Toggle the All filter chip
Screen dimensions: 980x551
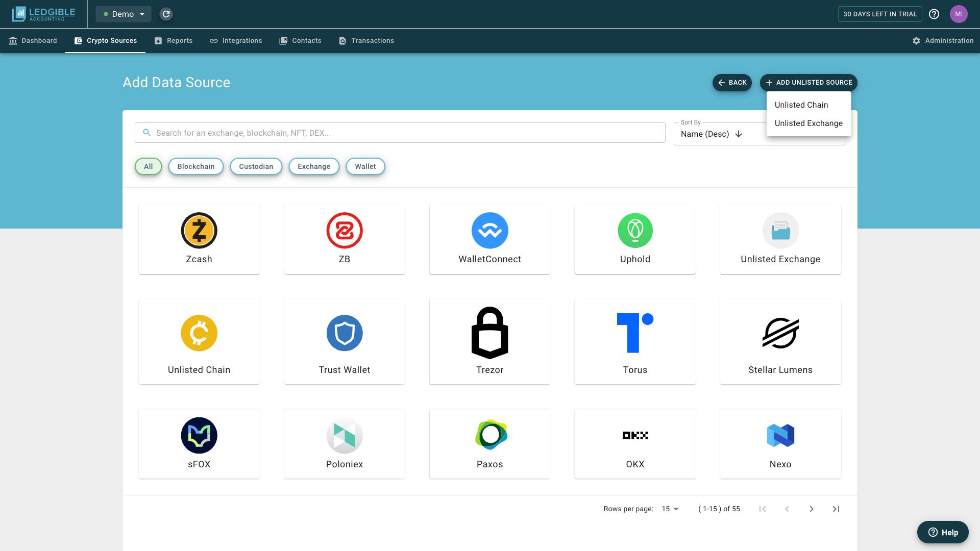coord(149,166)
